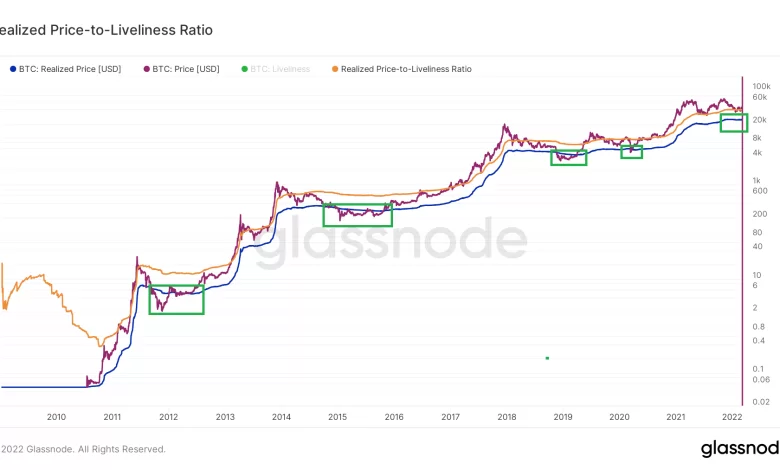
Task: Select the small green box at 2020
Action: [631, 152]
